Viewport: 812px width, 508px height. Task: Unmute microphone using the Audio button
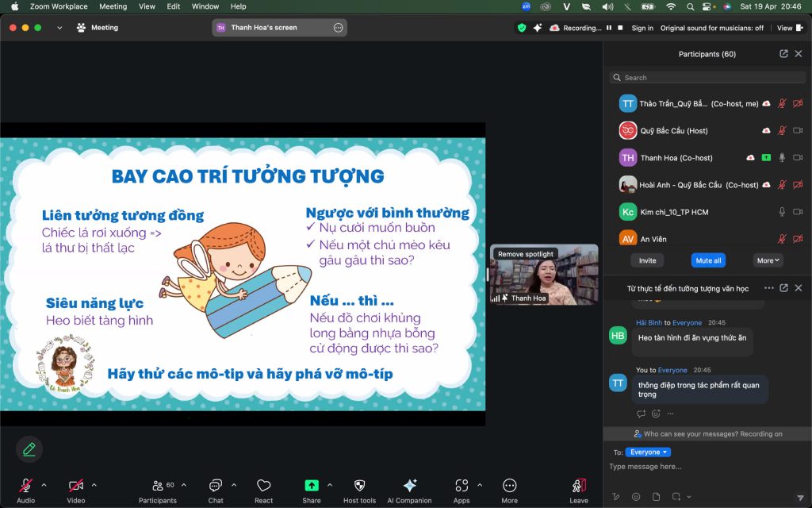tap(25, 486)
